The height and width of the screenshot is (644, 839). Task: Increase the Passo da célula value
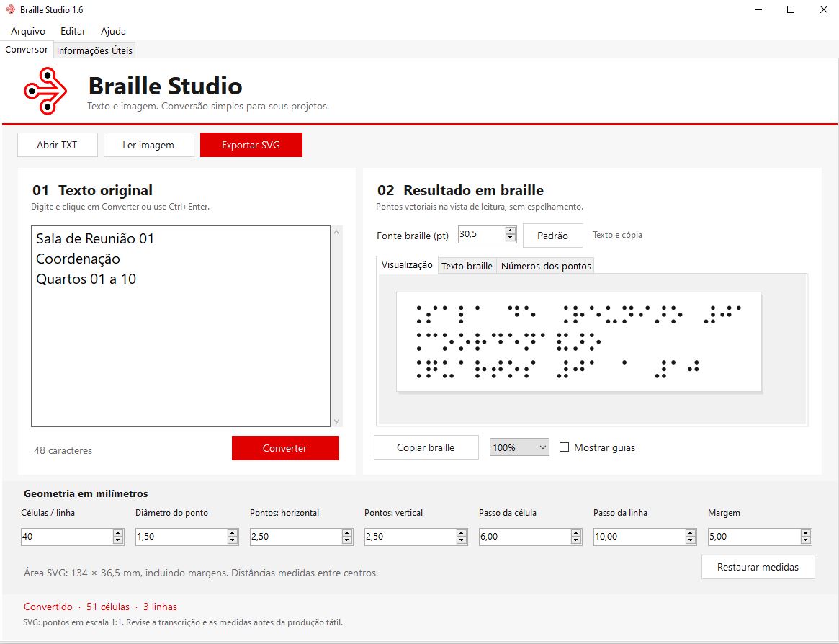click(576, 532)
